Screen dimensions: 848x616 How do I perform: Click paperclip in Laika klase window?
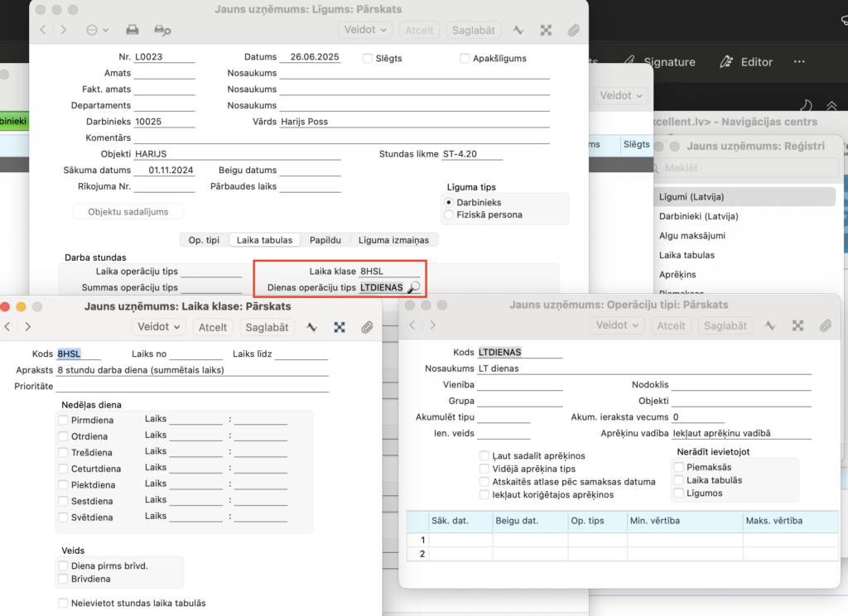point(367,327)
